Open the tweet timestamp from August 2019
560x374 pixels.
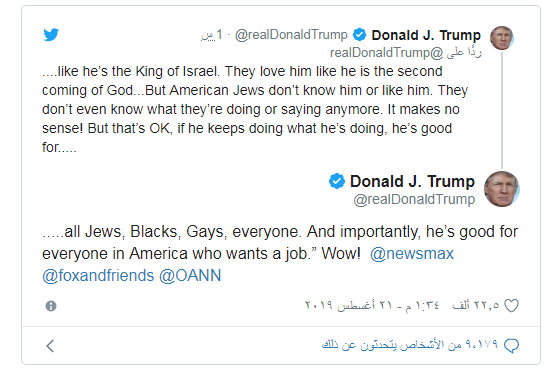(x=372, y=305)
